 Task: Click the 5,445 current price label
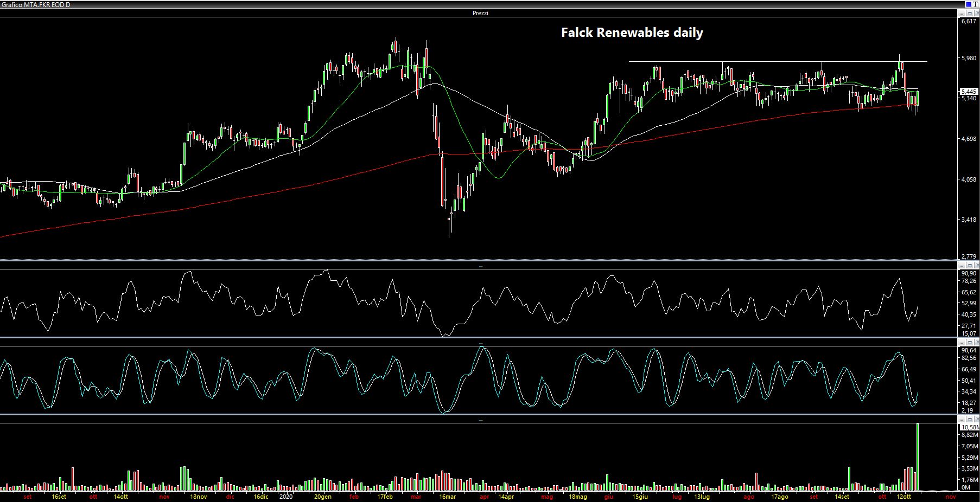tap(969, 92)
